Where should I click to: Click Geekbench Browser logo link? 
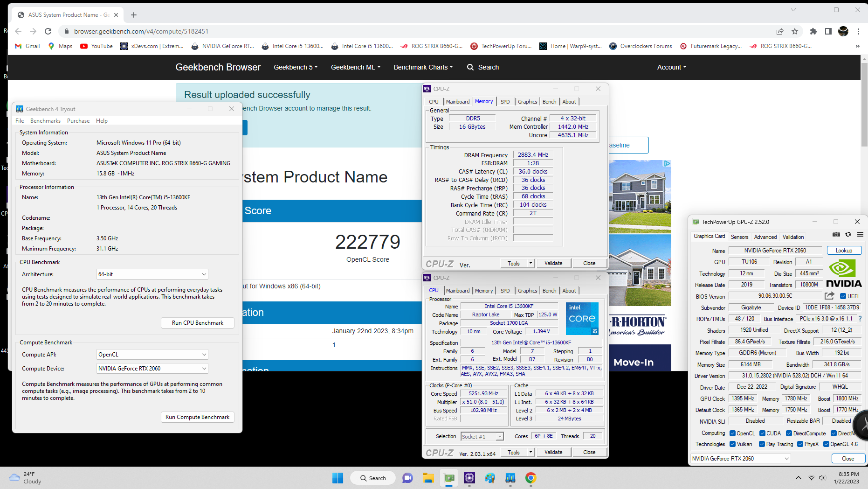[x=218, y=67]
